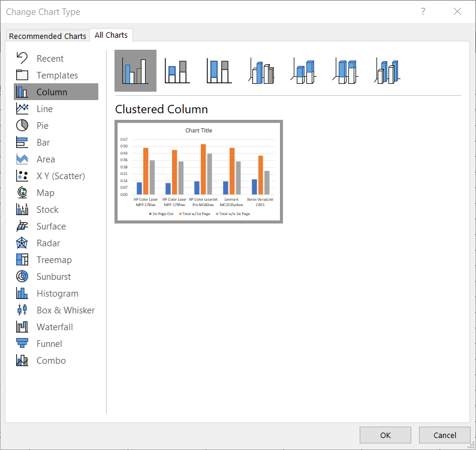Choose the 3-D 100% Stacked Column icon
This screenshot has width=476, height=450.
click(x=346, y=71)
